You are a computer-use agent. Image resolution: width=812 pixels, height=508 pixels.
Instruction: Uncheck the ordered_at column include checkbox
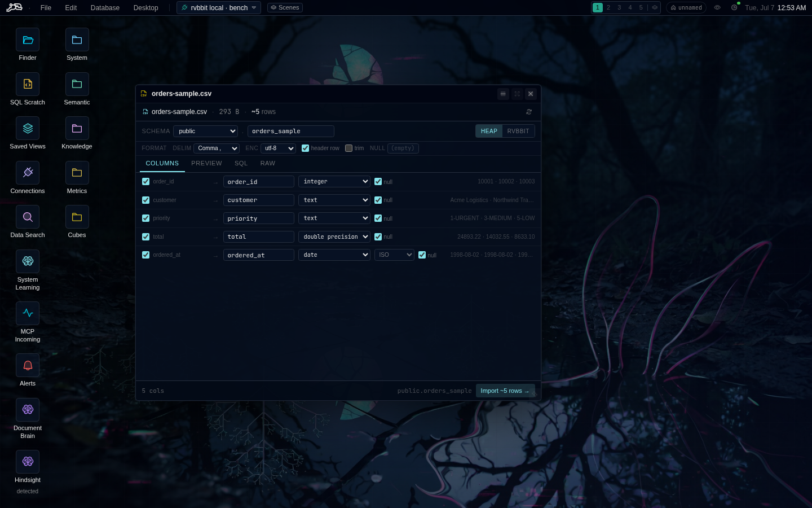coord(146,255)
